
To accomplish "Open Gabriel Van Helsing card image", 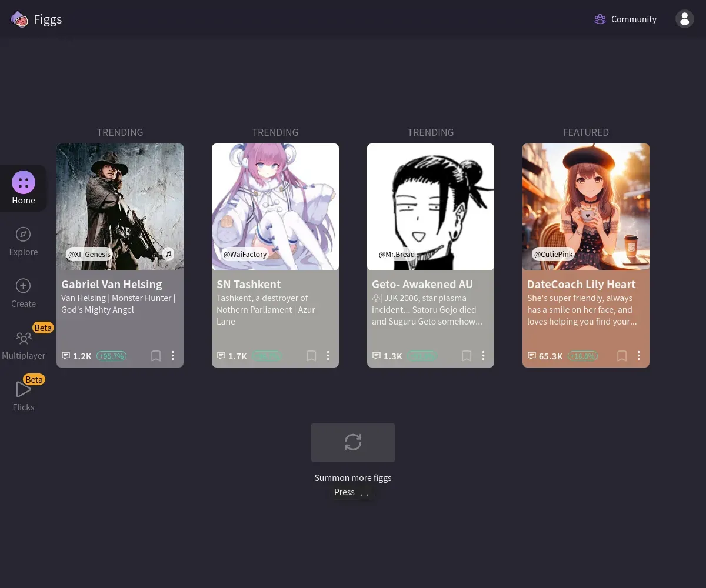I will [120, 207].
